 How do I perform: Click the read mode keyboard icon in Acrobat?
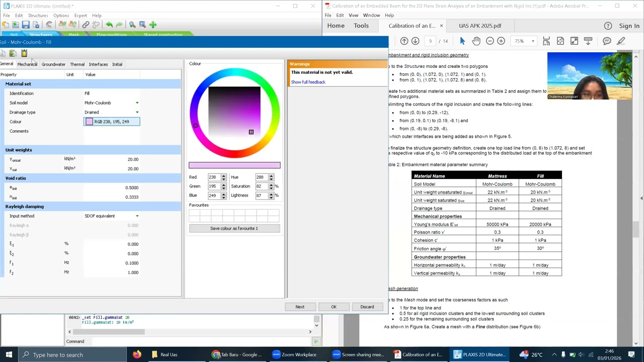(x=588, y=41)
